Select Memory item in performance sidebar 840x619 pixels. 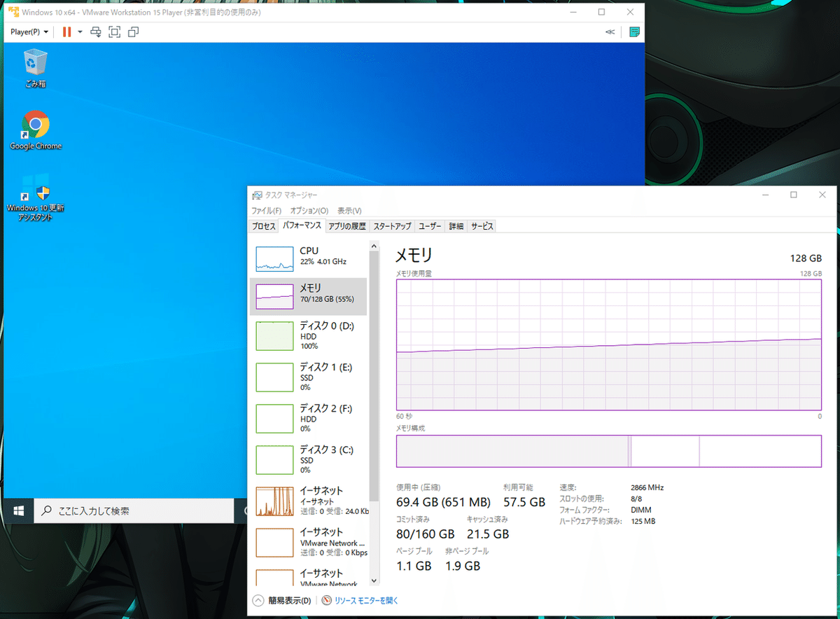pyautogui.click(x=308, y=296)
